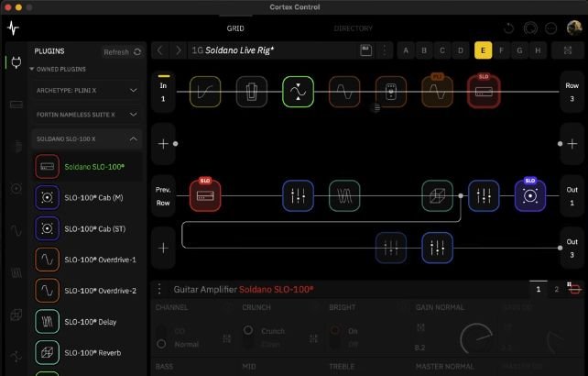Collapse the Owned Plugins section

pos(58,69)
